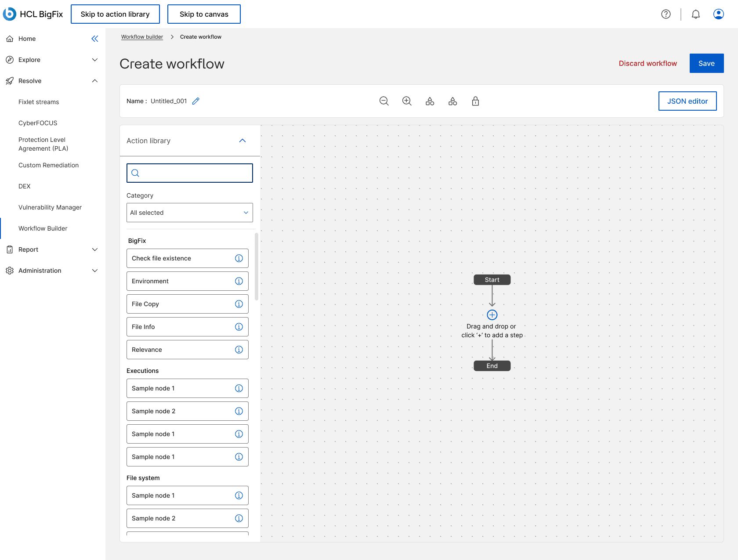The image size is (738, 560).
Task: Click the zoom in magnifier icon
Action: [x=407, y=101]
